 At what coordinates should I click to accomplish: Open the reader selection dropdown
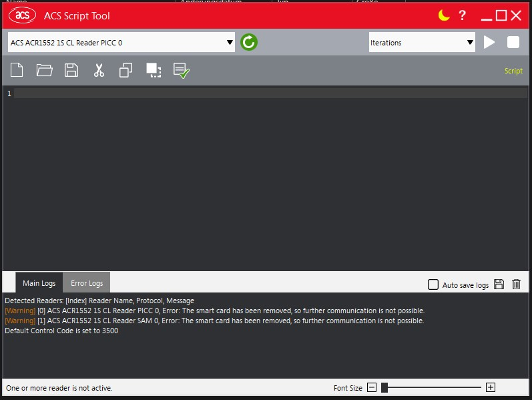click(x=121, y=43)
